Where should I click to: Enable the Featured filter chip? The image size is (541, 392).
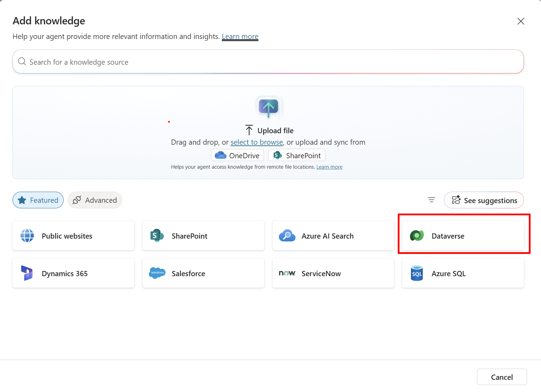(x=38, y=200)
